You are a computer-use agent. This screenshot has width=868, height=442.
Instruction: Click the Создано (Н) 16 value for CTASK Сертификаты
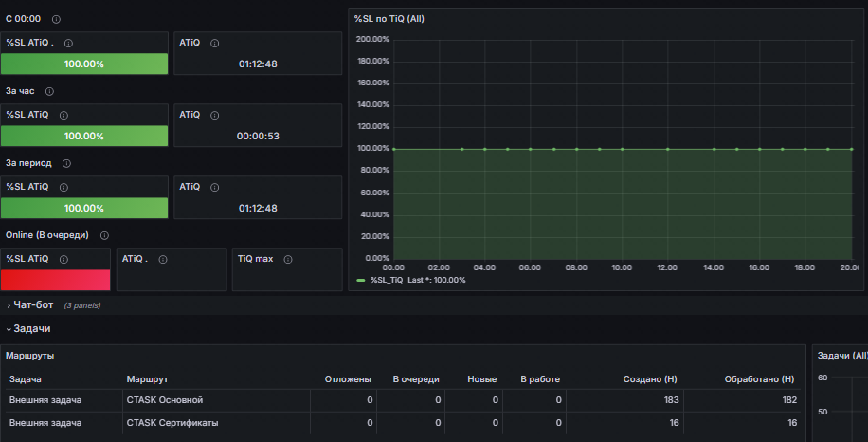coord(674,423)
